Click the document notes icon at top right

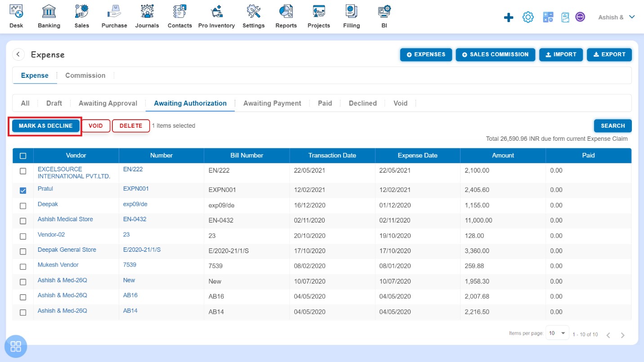(565, 18)
